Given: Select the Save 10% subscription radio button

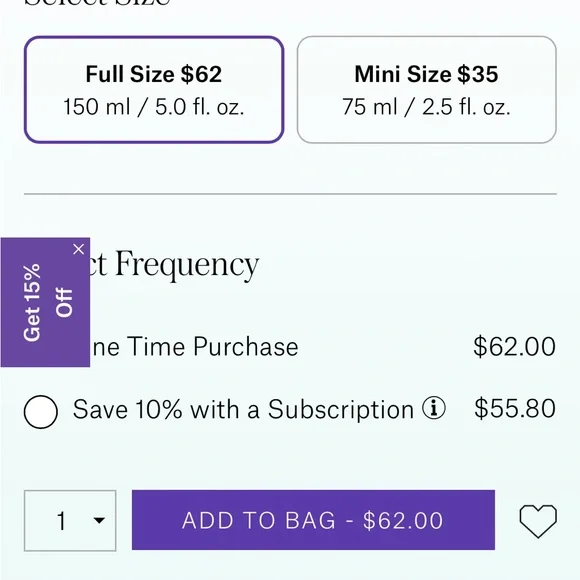Looking at the screenshot, I should [41, 412].
